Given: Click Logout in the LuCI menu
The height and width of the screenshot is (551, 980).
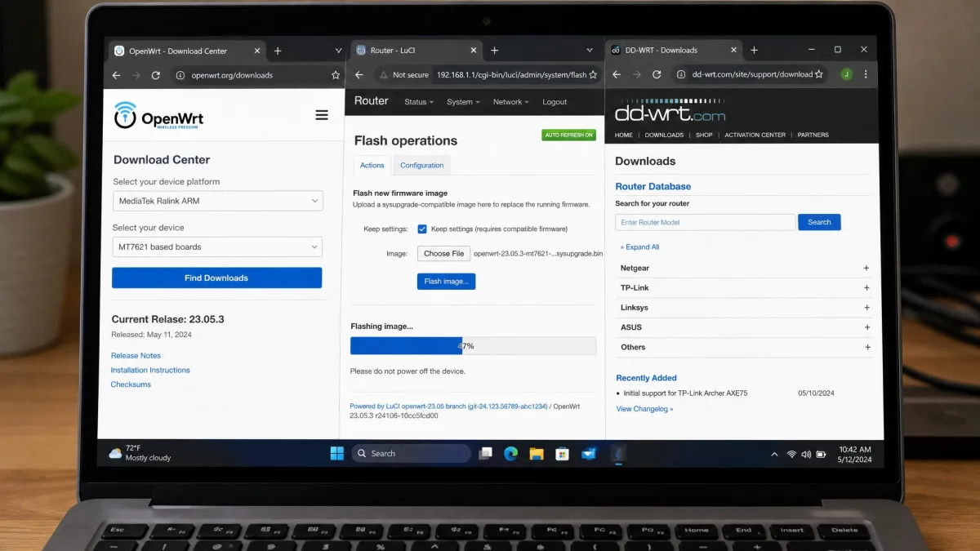Looking at the screenshot, I should coord(555,102).
